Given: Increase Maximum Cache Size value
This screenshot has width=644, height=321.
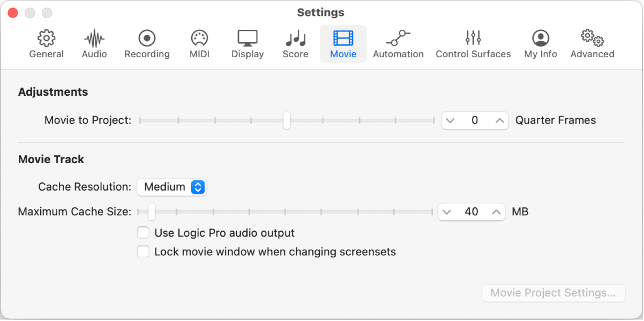Looking at the screenshot, I should coord(497,212).
